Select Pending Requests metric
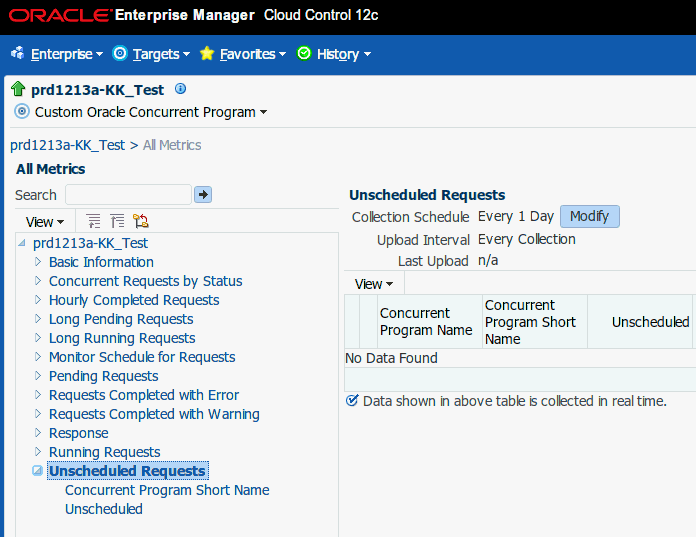Screen dimensions: 696x537 coord(103,376)
